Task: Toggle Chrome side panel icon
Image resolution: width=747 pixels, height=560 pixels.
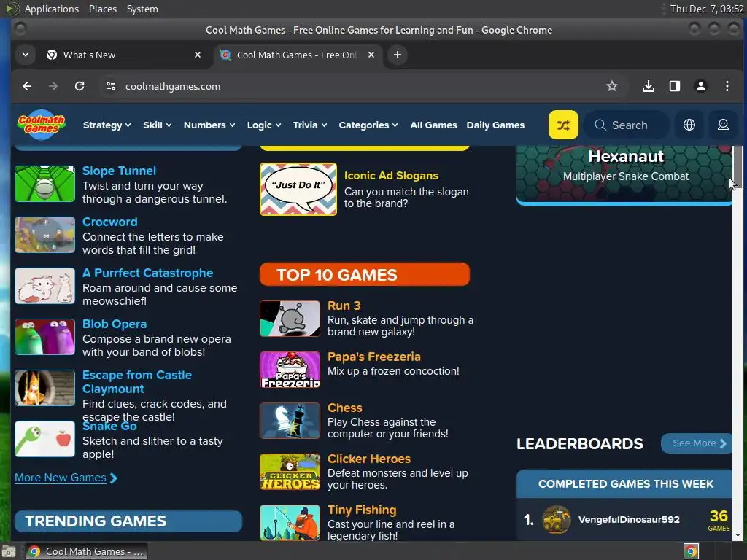Action: 674,86
